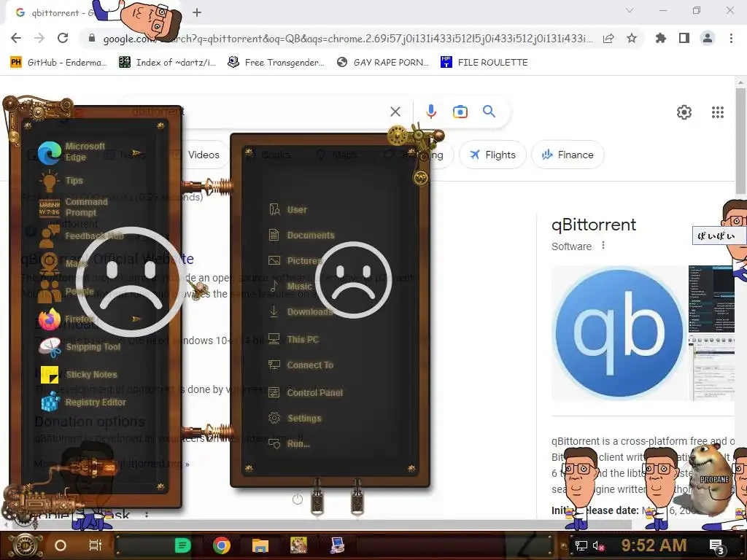Open the Tips app entry
The image size is (747, 560).
tap(62, 181)
